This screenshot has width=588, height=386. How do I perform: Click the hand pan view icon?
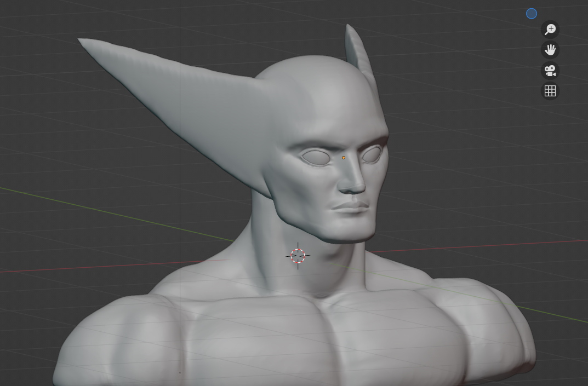coord(550,50)
